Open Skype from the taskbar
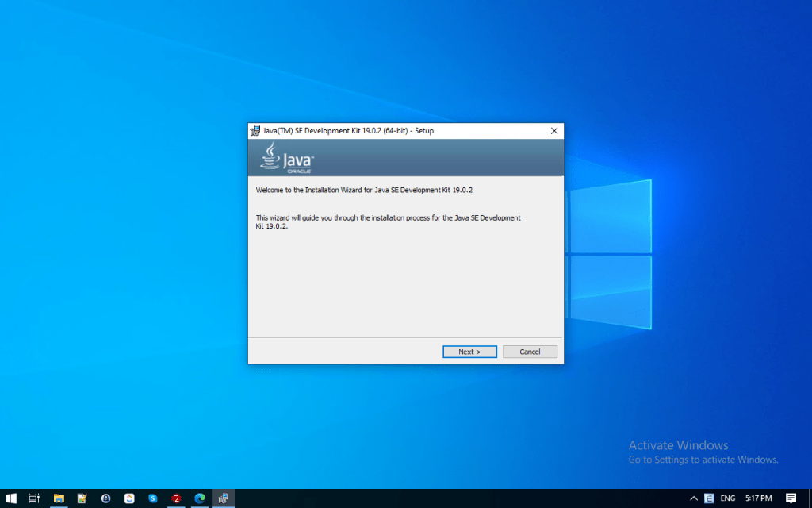The height and width of the screenshot is (508, 812). click(x=153, y=498)
